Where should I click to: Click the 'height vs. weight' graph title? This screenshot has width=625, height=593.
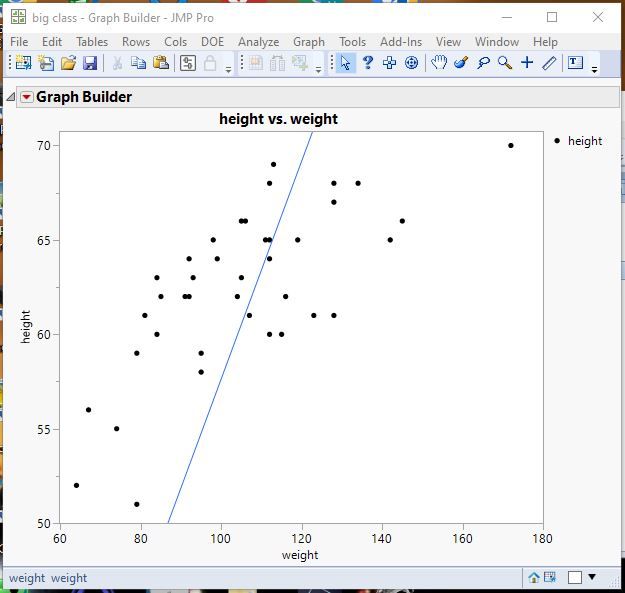[x=279, y=119]
